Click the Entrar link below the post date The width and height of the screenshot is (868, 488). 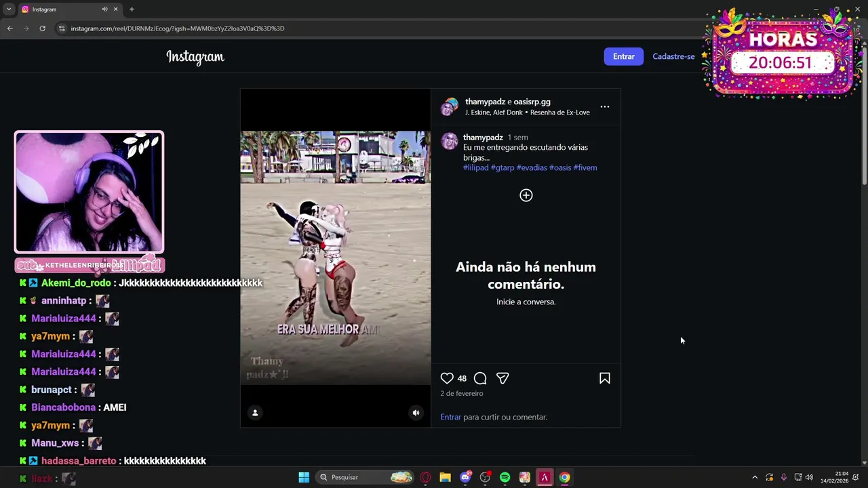(x=450, y=417)
